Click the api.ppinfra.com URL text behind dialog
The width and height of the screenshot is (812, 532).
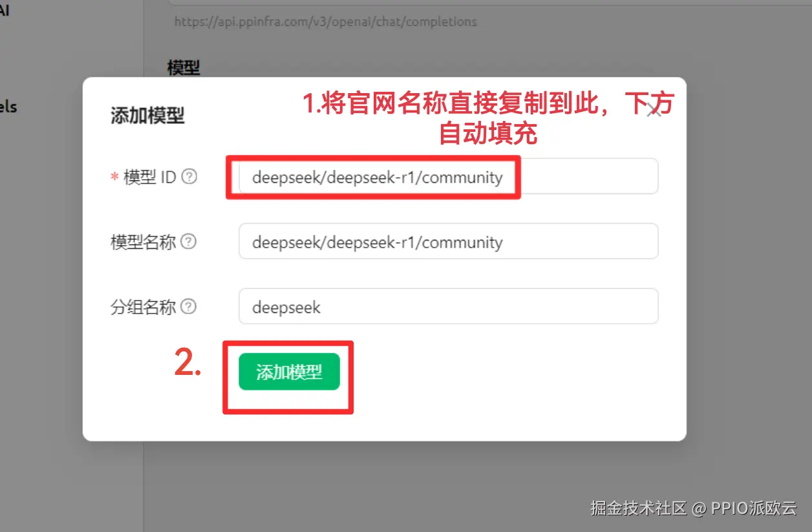click(325, 21)
